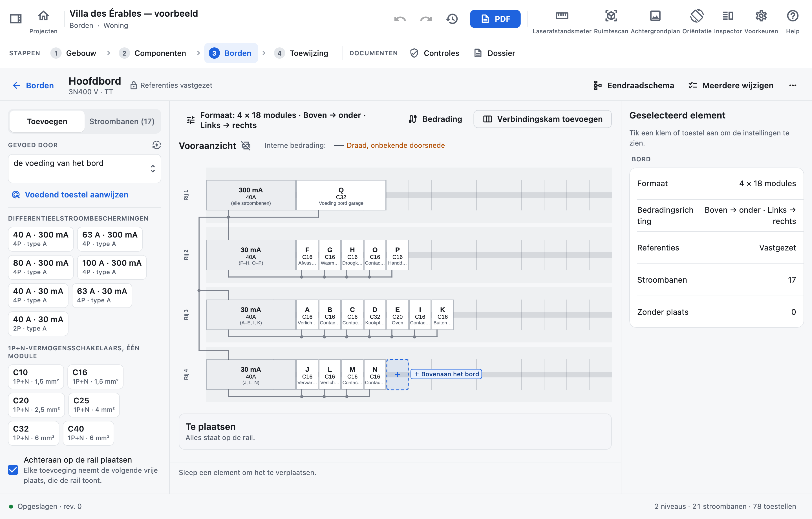This screenshot has height=519, width=812.
Task: Open the Dossier document
Action: (494, 53)
